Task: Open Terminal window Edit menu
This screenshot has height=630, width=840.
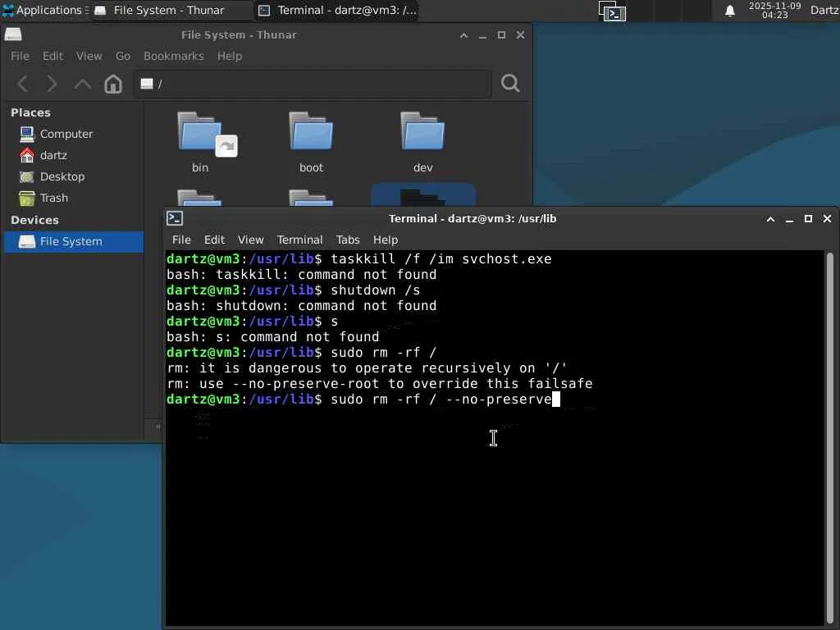Action: coord(214,240)
